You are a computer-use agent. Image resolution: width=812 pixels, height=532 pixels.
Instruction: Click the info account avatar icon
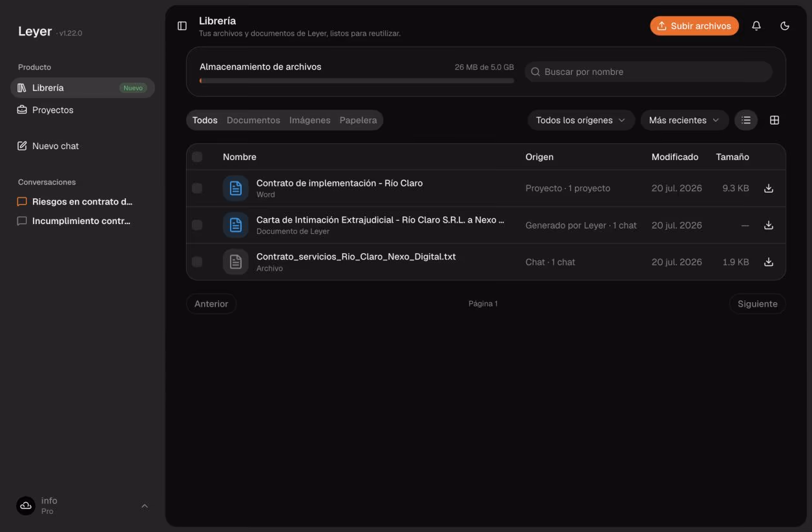click(26, 506)
